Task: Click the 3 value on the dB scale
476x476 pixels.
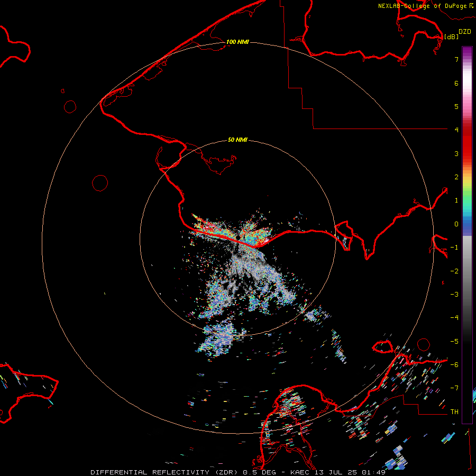Action: (456, 153)
